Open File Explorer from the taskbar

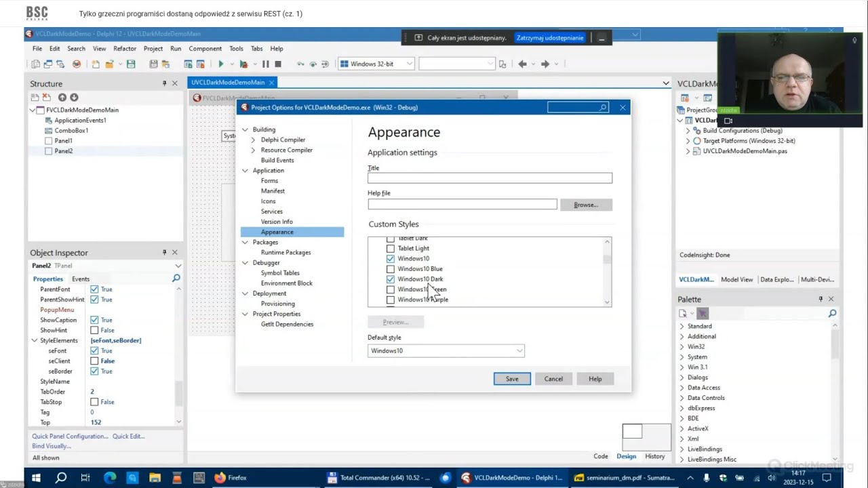point(155,478)
